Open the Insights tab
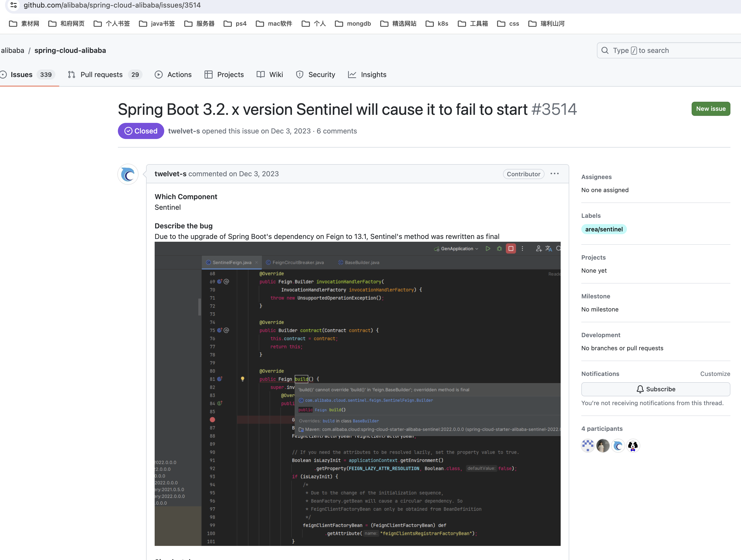This screenshot has width=741, height=560. 367,74
